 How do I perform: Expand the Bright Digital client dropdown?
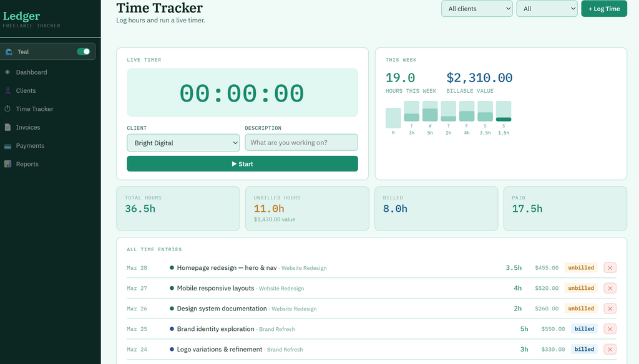point(183,143)
